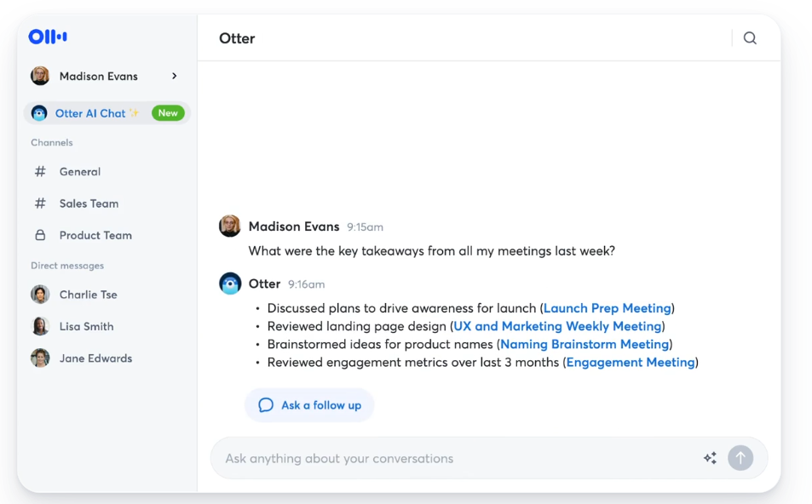Open the Engagement Meeting link

(631, 362)
